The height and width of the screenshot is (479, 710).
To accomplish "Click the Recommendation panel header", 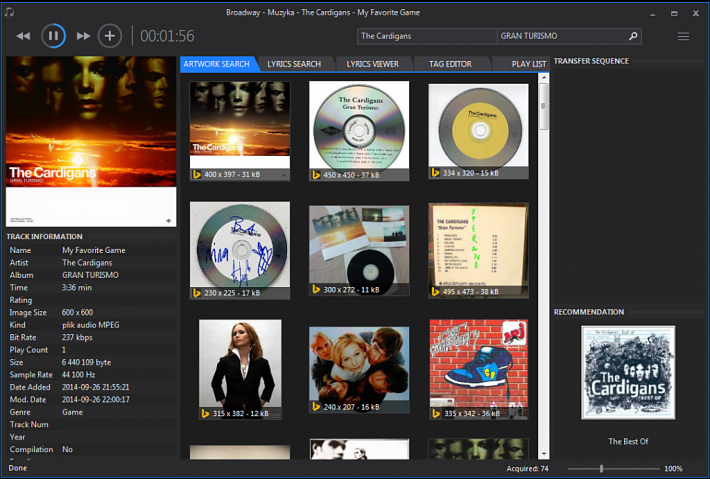I will coord(589,312).
